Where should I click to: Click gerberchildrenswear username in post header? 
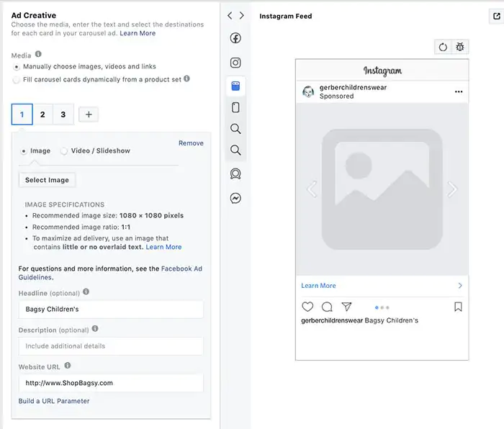(353, 87)
